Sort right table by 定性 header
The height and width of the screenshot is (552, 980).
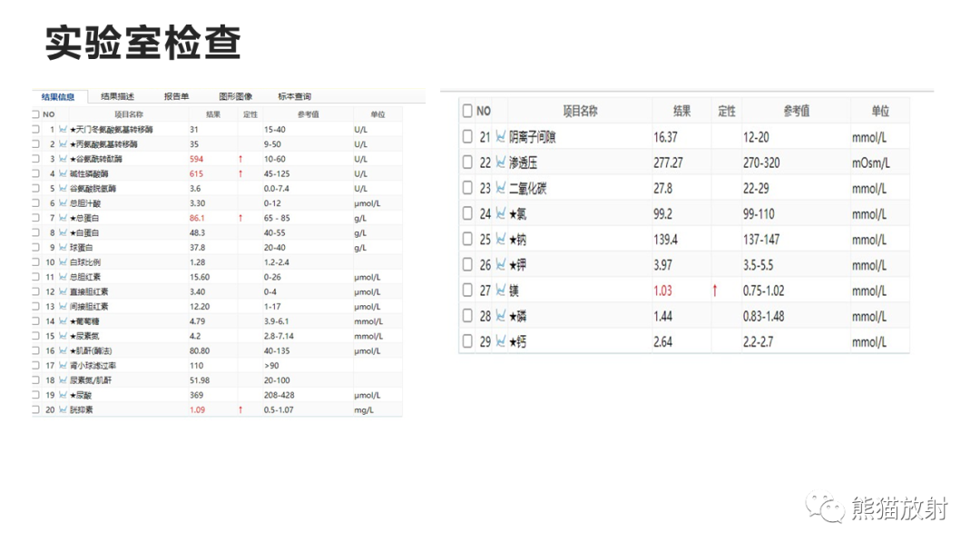tap(727, 112)
